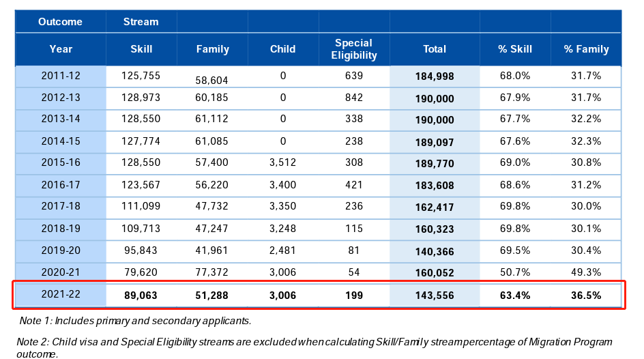The image size is (644, 359).
Task: Select the Total column header
Action: [434, 49]
